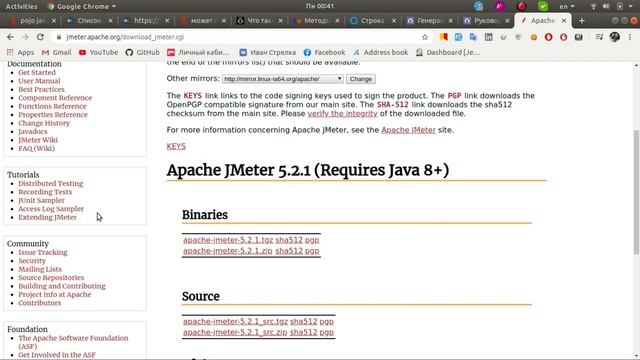Click the Change mirror button

(x=361, y=79)
